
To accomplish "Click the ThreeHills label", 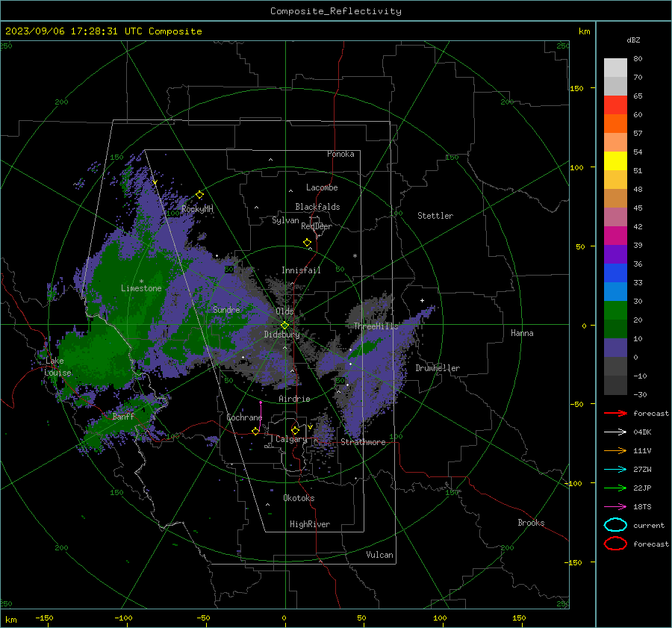I will coord(376,326).
